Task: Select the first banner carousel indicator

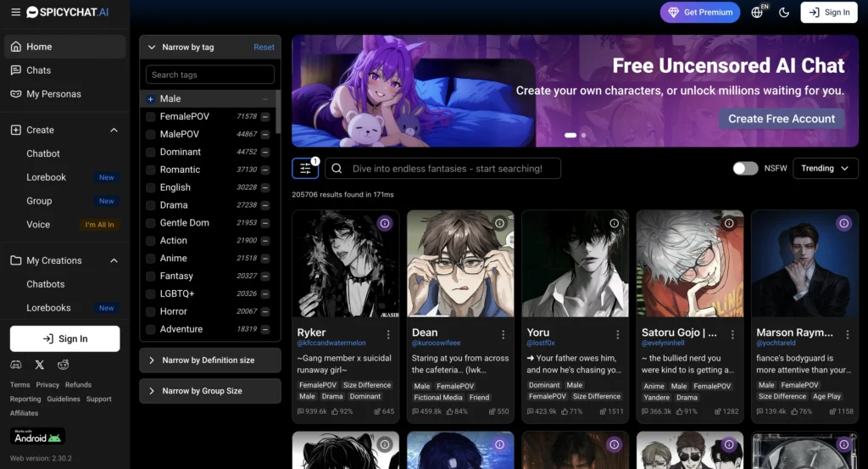Action: 570,135
